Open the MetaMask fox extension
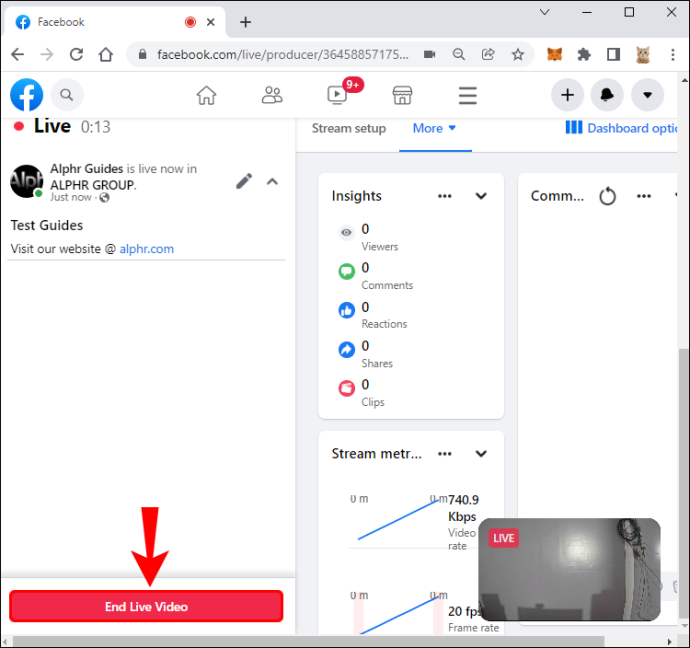 tap(554, 55)
